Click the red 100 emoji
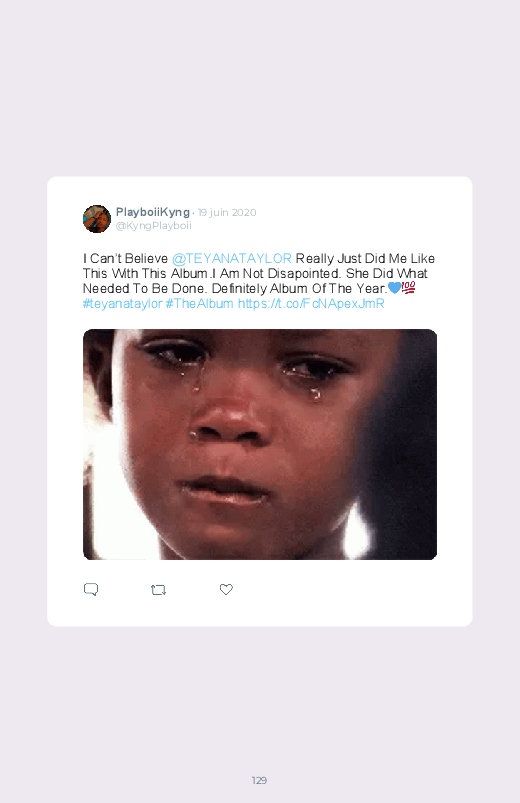The height and width of the screenshot is (803, 520). (x=408, y=288)
